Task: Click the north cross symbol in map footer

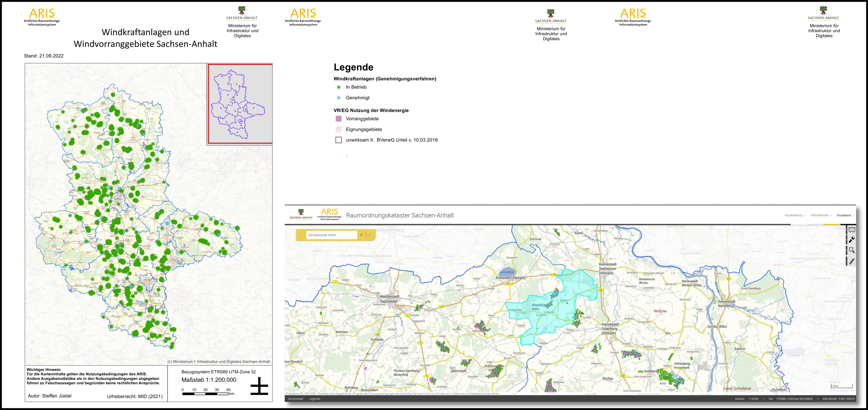Action: click(260, 386)
